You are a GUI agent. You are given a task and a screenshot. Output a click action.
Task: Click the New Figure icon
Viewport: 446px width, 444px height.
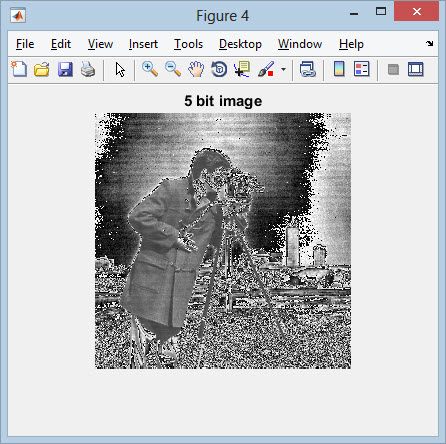19,69
